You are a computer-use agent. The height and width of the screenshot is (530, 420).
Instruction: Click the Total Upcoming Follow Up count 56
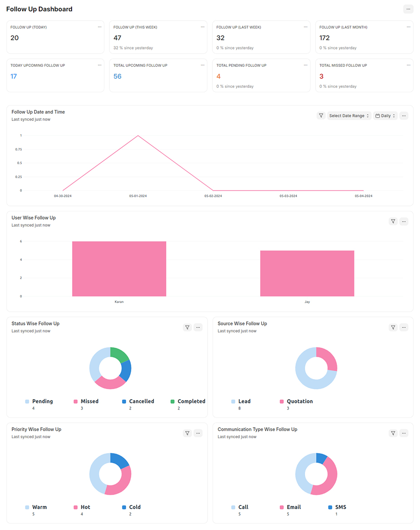(117, 76)
